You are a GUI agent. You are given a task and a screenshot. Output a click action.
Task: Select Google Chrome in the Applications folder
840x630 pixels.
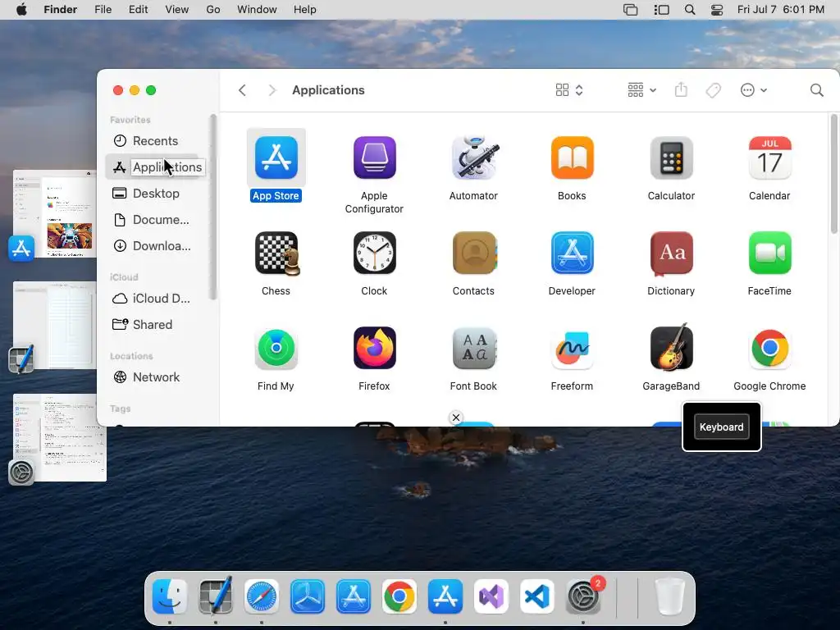(769, 348)
